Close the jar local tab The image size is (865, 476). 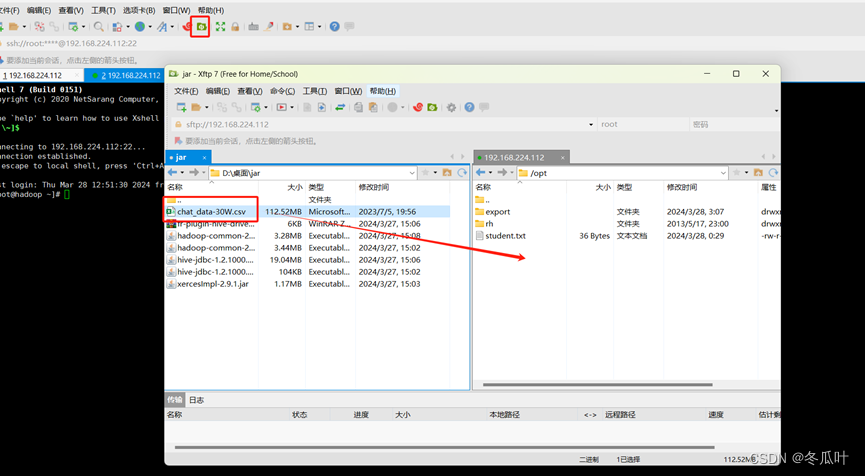pyautogui.click(x=204, y=158)
